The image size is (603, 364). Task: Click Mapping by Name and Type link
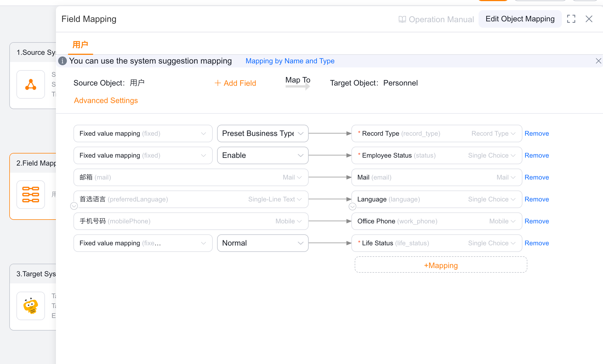(x=290, y=61)
